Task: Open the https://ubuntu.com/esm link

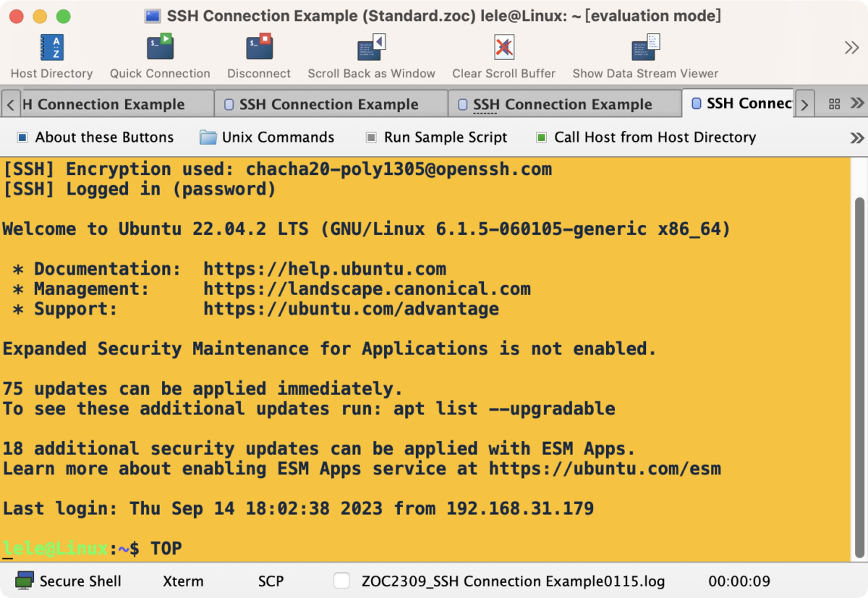Action: pyautogui.click(x=605, y=469)
